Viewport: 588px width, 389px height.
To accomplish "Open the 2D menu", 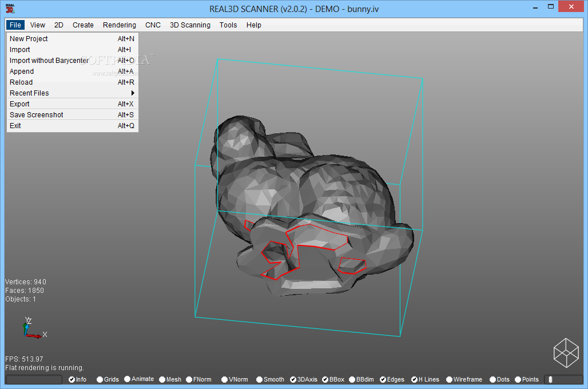I will pyautogui.click(x=59, y=25).
